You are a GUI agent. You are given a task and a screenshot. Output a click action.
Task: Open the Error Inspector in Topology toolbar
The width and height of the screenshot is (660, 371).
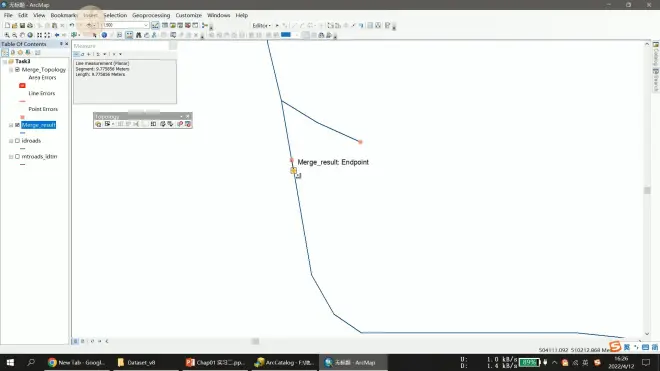click(188, 124)
